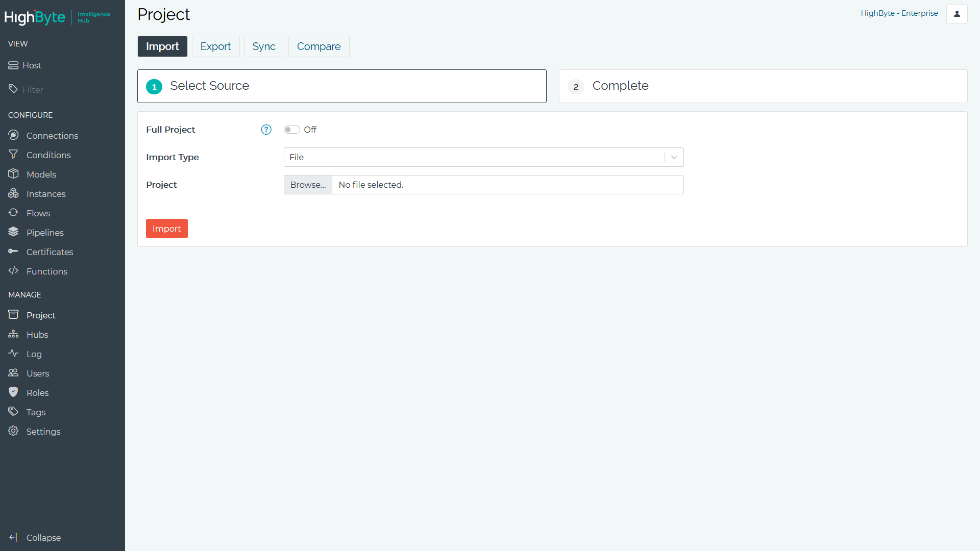This screenshot has width=980, height=551.
Task: Open Functions via its code brackets icon
Action: 13,271
